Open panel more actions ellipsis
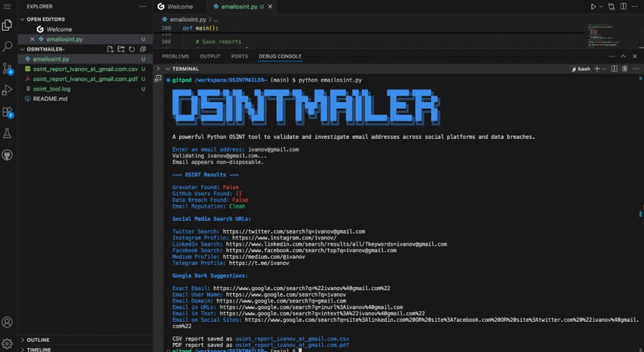Image resolution: width=644 pixels, height=352 pixels. pyautogui.click(x=612, y=56)
